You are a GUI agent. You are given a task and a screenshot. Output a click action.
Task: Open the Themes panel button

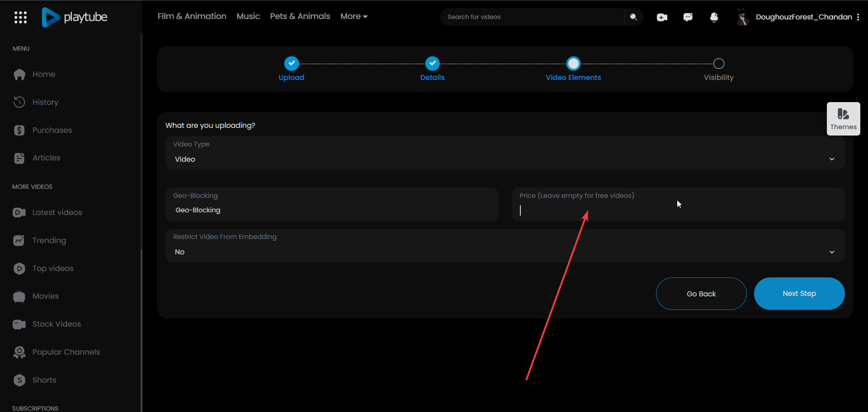point(843,119)
